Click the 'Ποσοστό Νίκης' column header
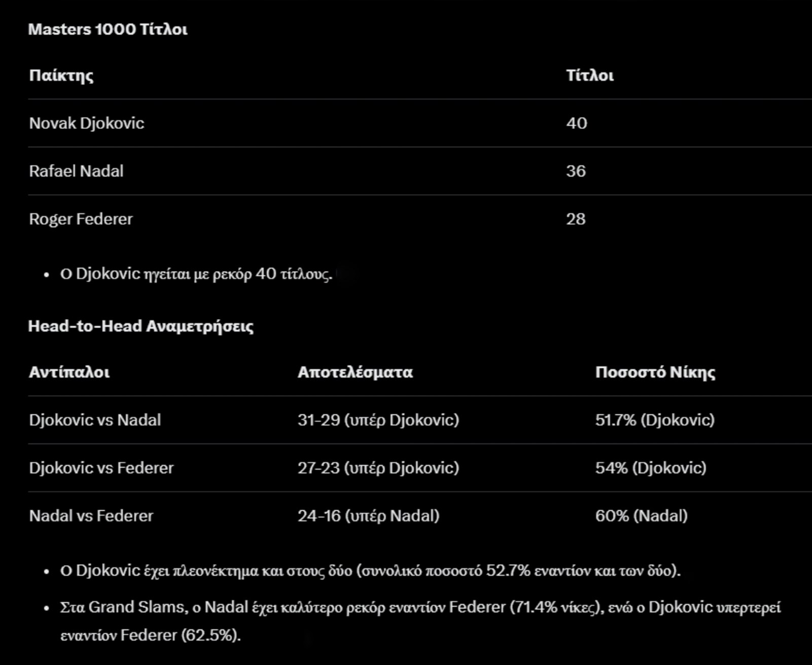Image resolution: width=812 pixels, height=665 pixels. click(x=655, y=372)
